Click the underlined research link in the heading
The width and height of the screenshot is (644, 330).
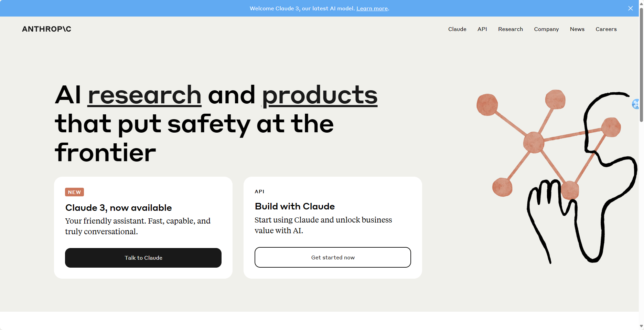144,95
